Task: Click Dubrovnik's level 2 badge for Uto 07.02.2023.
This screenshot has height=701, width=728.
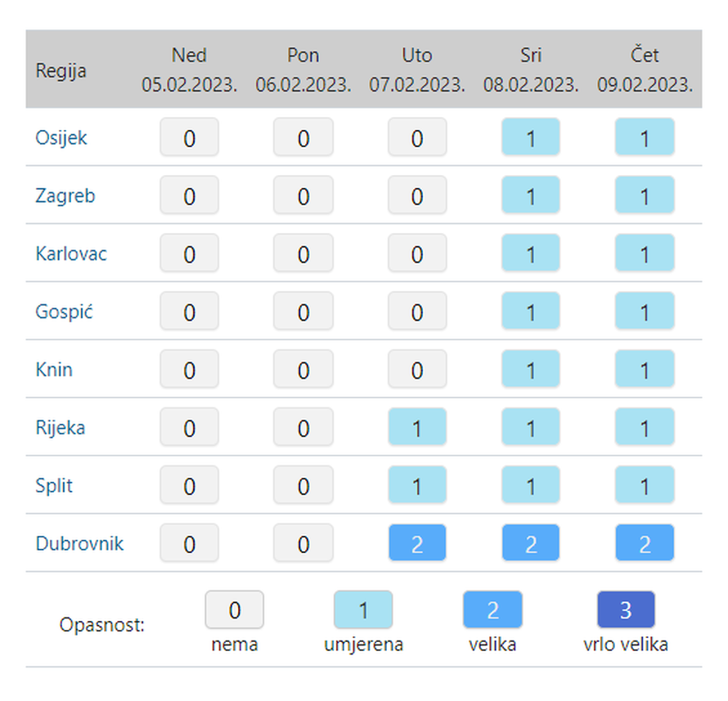Action: (x=417, y=543)
